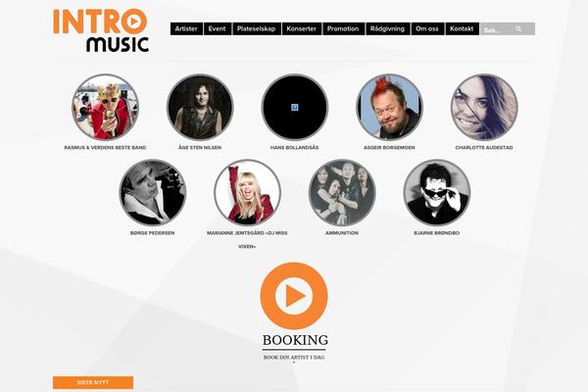Open the Asgeir Borgemoen artist photo
The height and width of the screenshot is (392, 588).
389,107
